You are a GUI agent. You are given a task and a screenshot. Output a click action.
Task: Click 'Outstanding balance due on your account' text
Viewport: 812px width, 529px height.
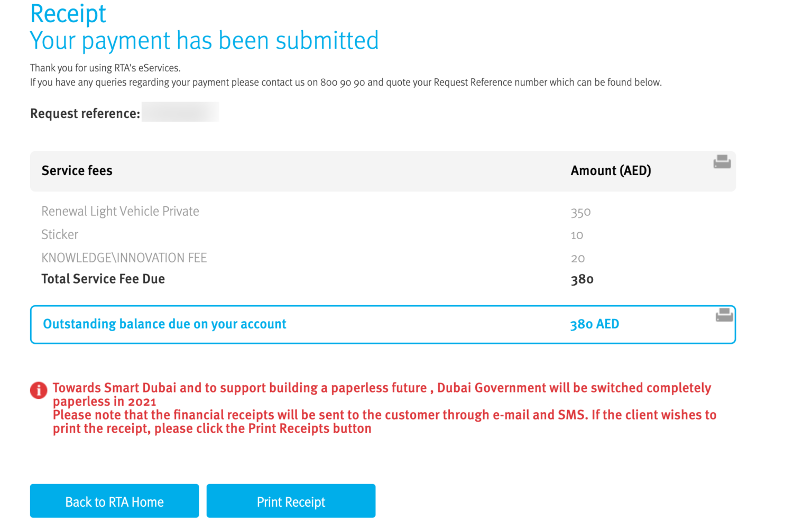(164, 324)
